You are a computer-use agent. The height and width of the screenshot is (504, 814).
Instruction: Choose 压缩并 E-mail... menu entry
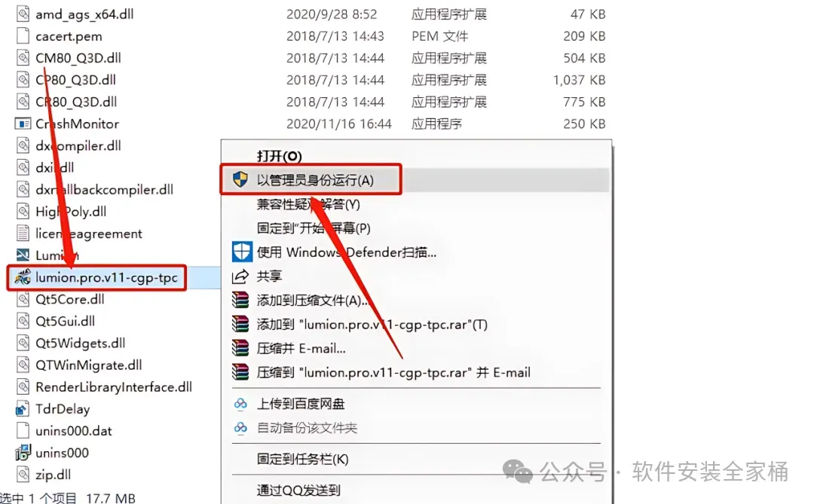pos(301,348)
